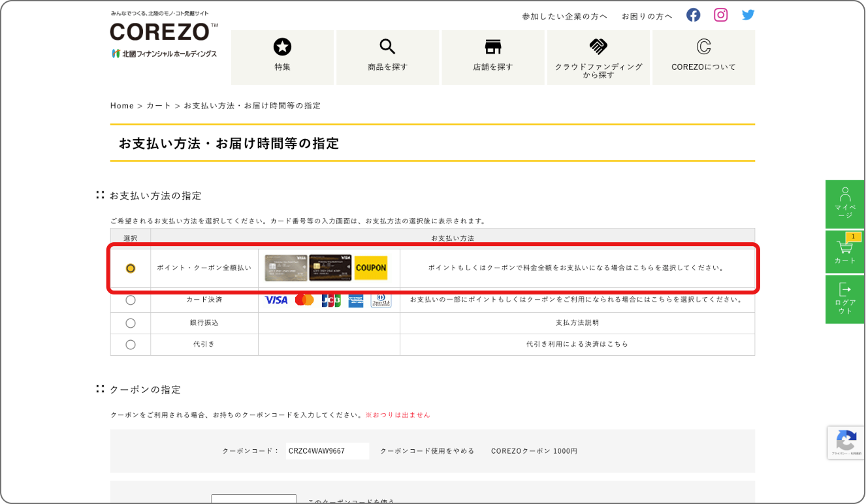866x504 pixels.
Task: Click the クラウドファンディング handshake icon
Action: (598, 46)
